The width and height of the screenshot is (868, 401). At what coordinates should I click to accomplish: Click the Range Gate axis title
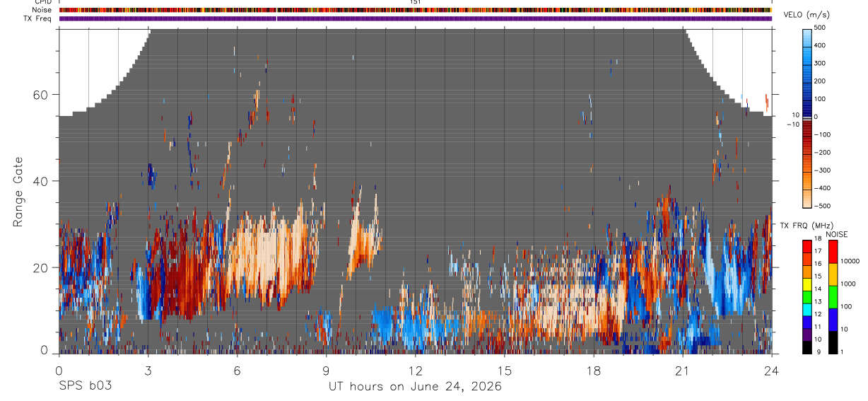pyautogui.click(x=18, y=191)
